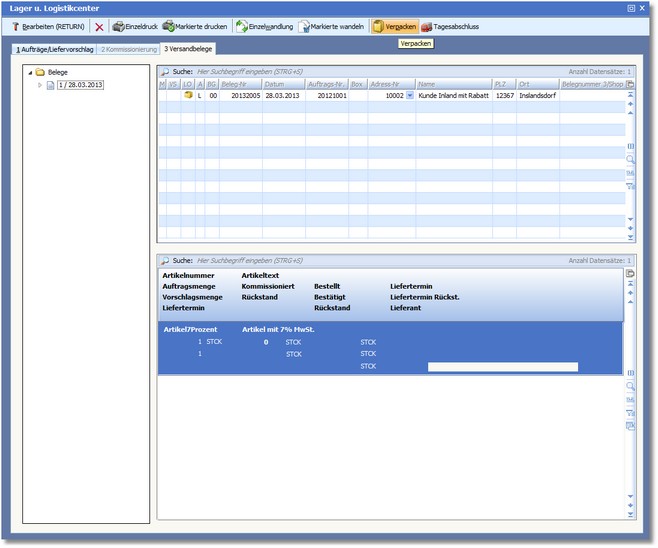Expand the 1 / 28.03.2013 tree node
Viewport: 658px width, 548px height.
[40, 85]
